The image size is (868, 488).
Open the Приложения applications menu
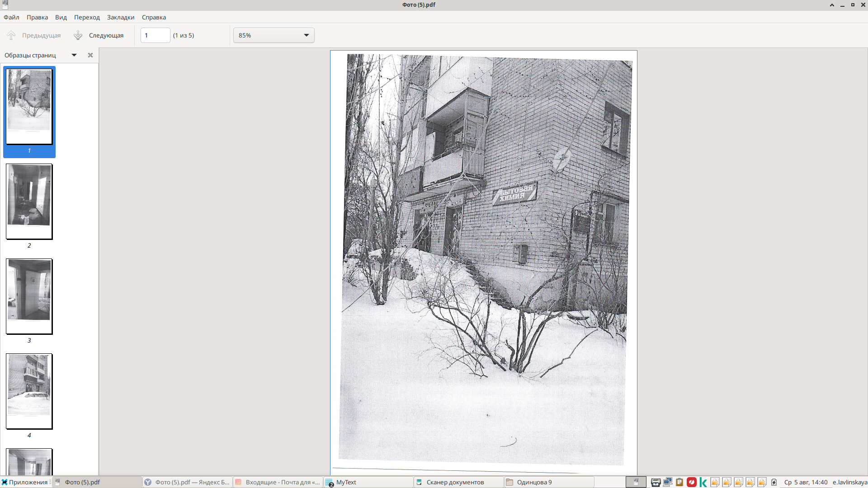pyautogui.click(x=26, y=482)
